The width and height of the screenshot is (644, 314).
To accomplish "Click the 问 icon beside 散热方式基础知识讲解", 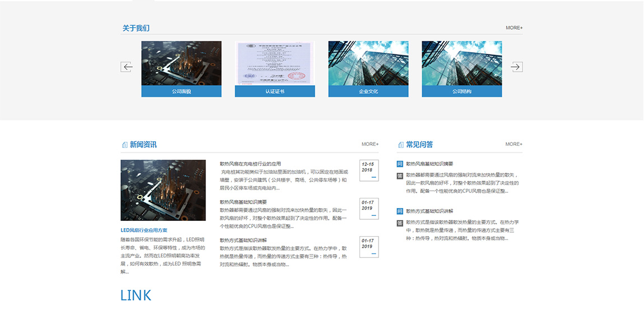I will click(x=400, y=211).
